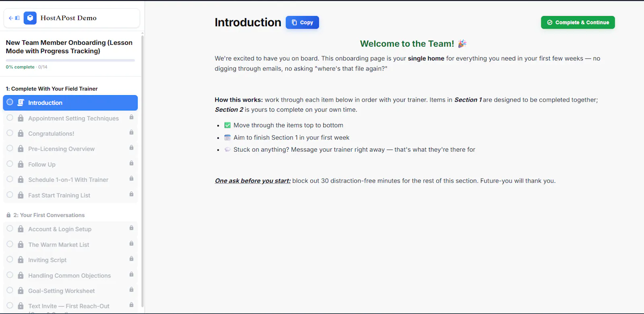Click the green checkmark emoji bullet
Screen dimensions: 644x314
[x=227, y=125]
